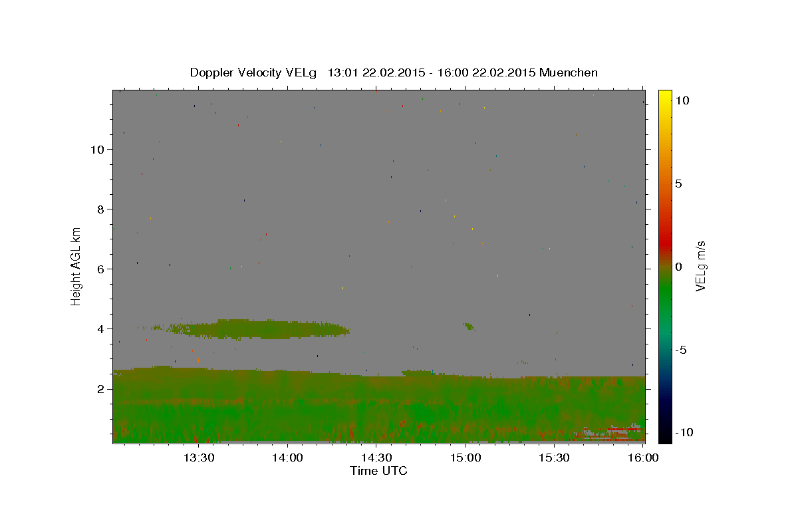Click the 16:00 time tick label
This screenshot has width=798, height=532.
[x=643, y=458]
